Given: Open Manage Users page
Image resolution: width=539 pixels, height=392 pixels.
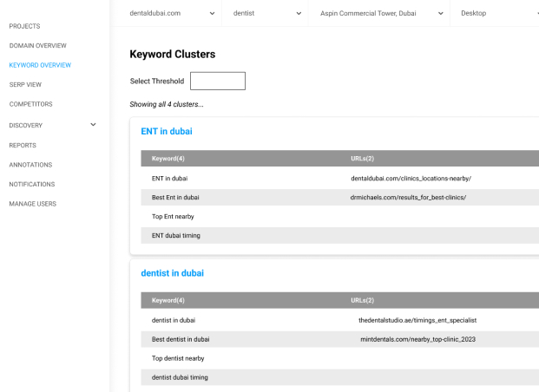Looking at the screenshot, I should coord(33,204).
